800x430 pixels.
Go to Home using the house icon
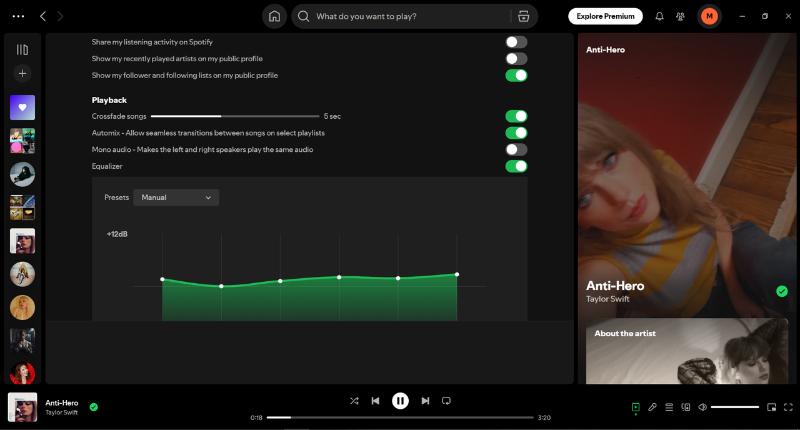click(x=274, y=16)
